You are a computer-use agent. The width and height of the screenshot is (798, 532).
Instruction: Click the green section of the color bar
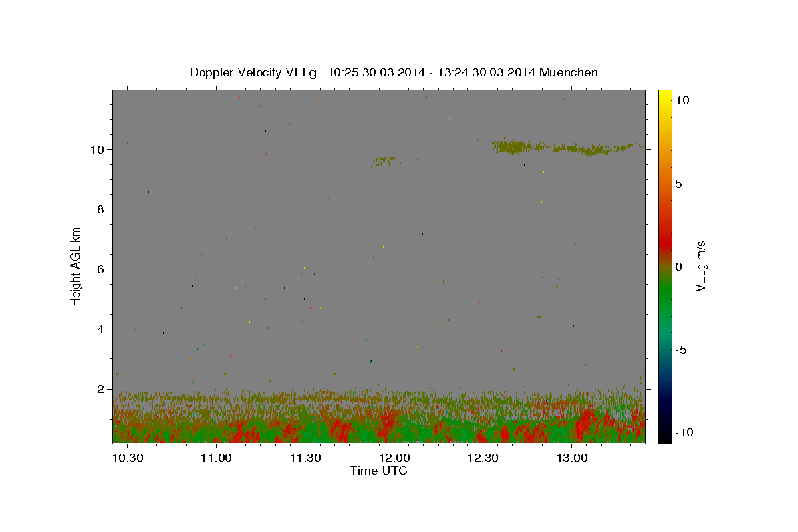pyautogui.click(x=664, y=299)
